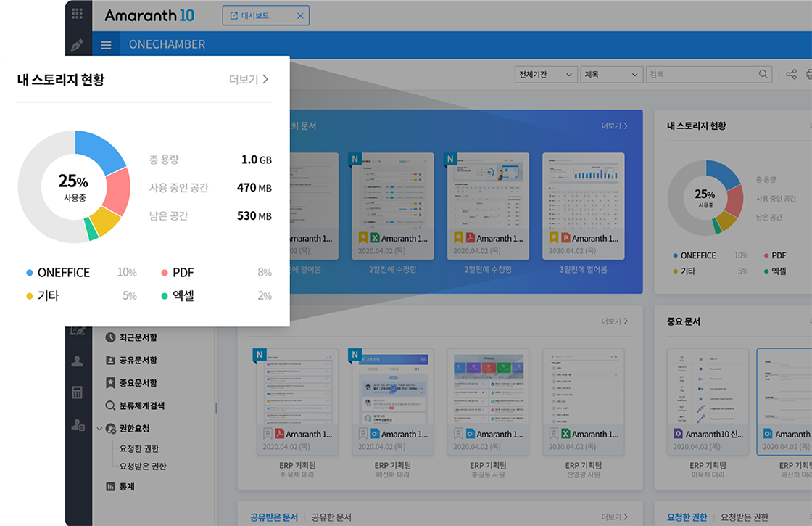Click 더보기 in 공유받은 문서 panel

coord(614,517)
